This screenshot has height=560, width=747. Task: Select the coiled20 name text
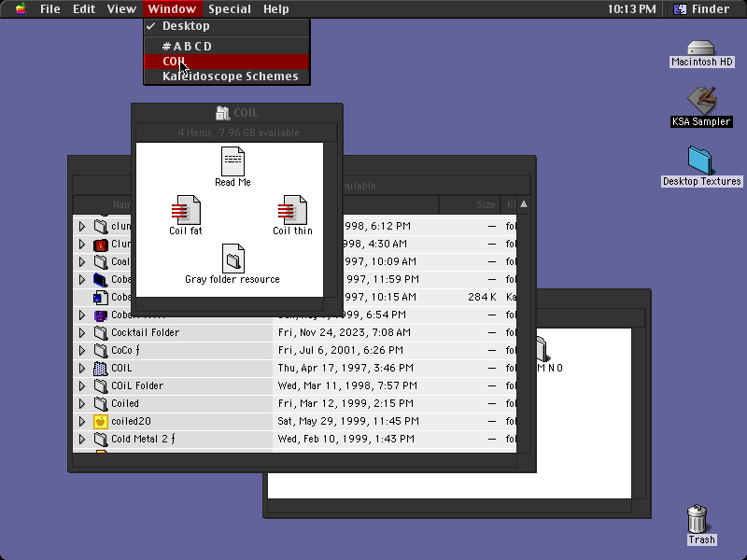(131, 421)
